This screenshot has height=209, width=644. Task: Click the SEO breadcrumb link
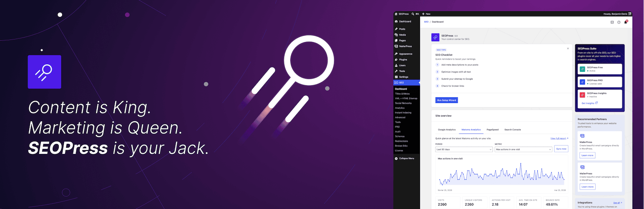click(426, 22)
